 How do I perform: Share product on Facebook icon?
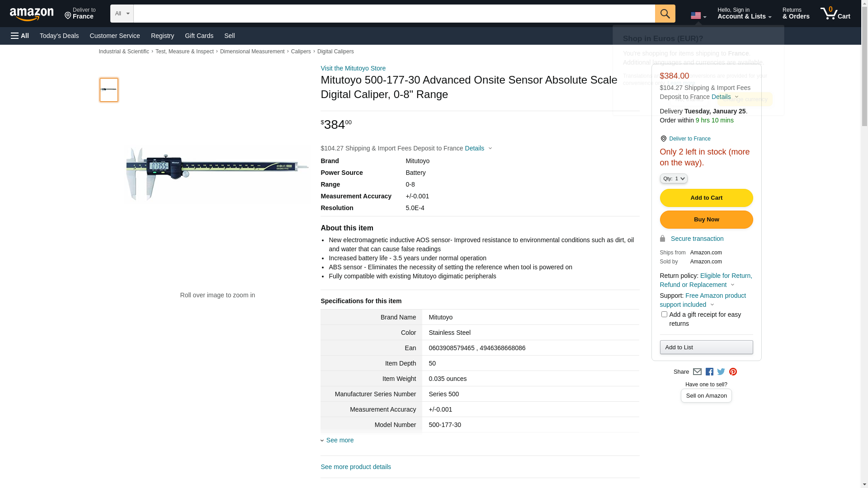pos(709,372)
